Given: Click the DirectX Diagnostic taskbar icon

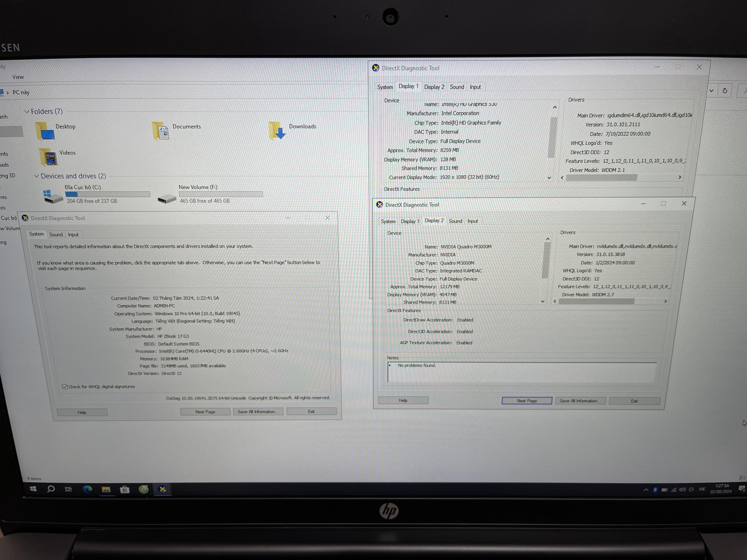Looking at the screenshot, I should [x=162, y=489].
